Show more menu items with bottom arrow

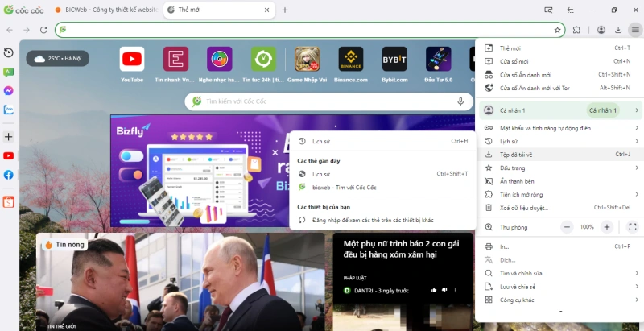point(560,312)
